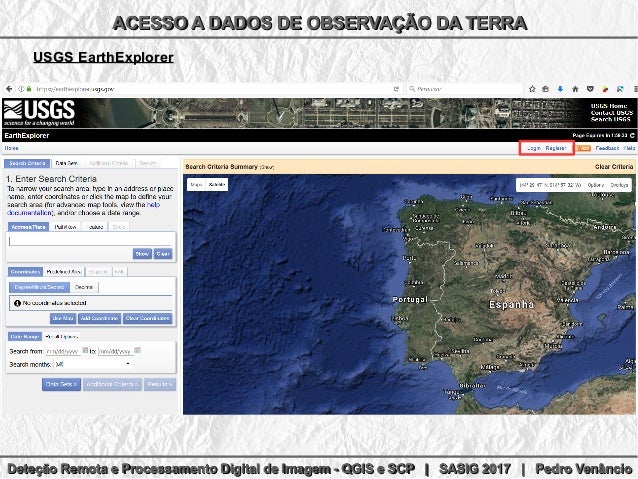The height and width of the screenshot is (479, 638).
Task: Select the KML tab
Action: [119, 271]
